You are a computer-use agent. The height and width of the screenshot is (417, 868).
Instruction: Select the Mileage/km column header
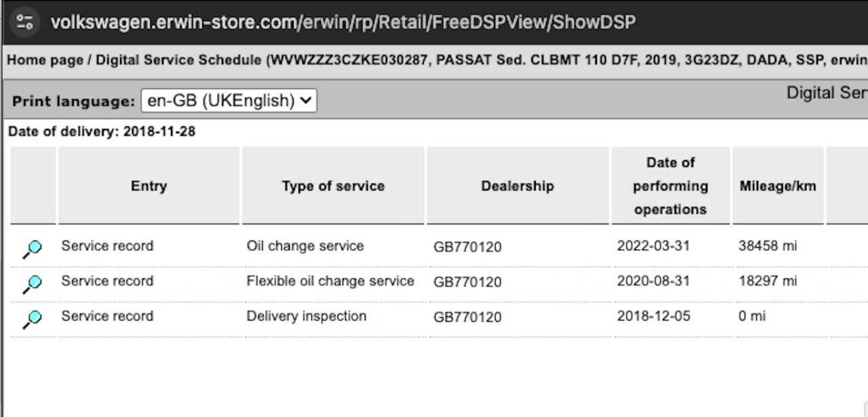(x=777, y=186)
